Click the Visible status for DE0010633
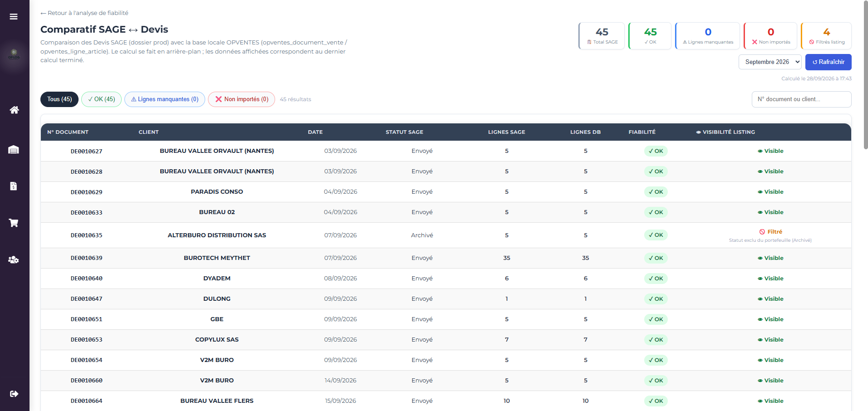The width and height of the screenshot is (868, 411). click(770, 212)
